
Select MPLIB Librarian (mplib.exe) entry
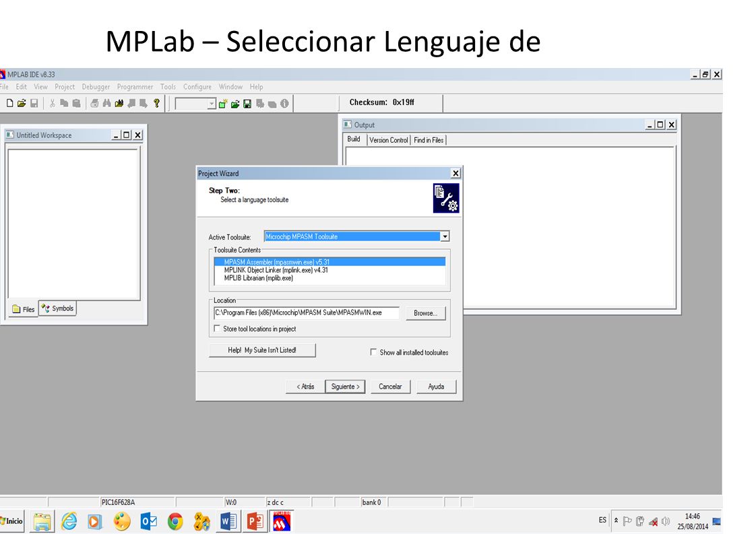click(x=329, y=278)
